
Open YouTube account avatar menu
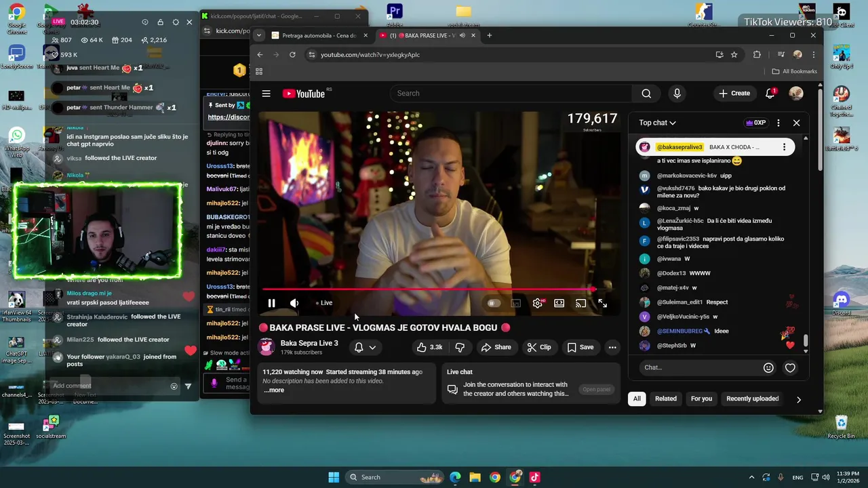(x=796, y=94)
